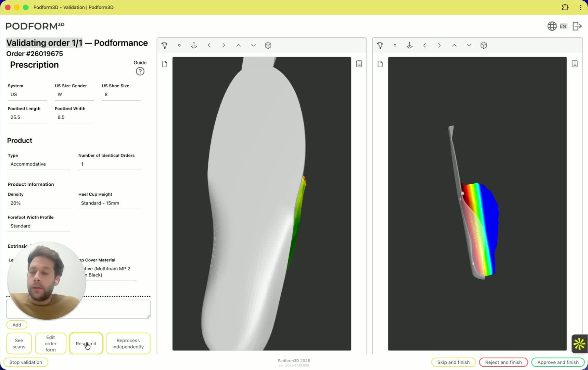Click the US Size Gender field showing W
The image size is (588, 370).
point(74,95)
